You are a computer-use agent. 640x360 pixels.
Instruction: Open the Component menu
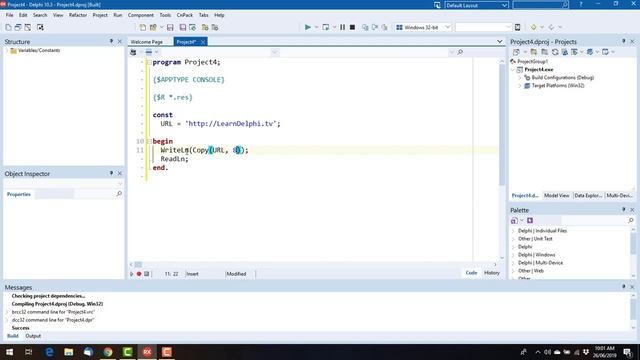141,15
